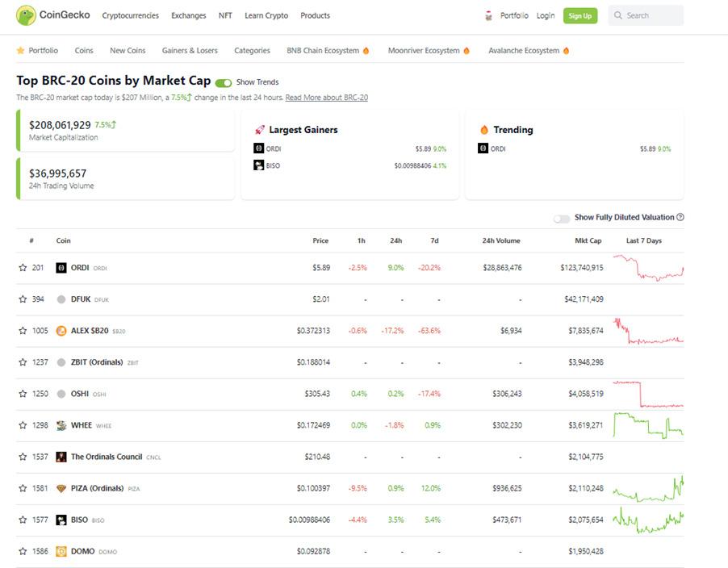Click ORDI coin logo in table row
Viewport: 728px width, 568px height.
(61, 268)
